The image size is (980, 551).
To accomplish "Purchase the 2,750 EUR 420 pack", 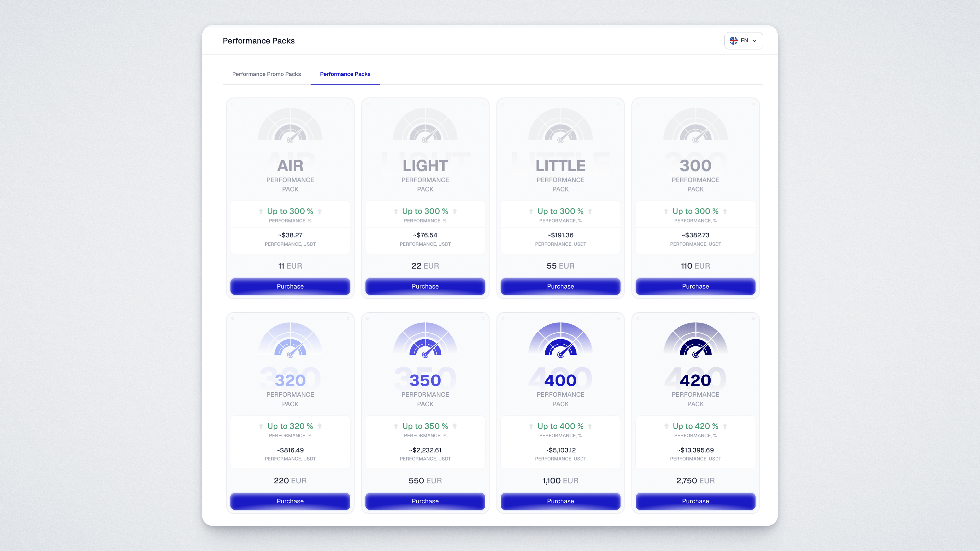I will click(x=695, y=501).
